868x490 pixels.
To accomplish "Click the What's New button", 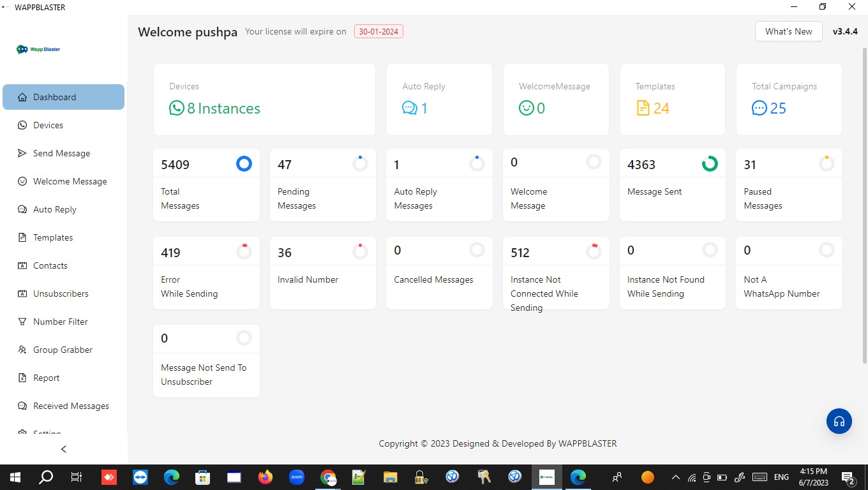I will tap(788, 31).
